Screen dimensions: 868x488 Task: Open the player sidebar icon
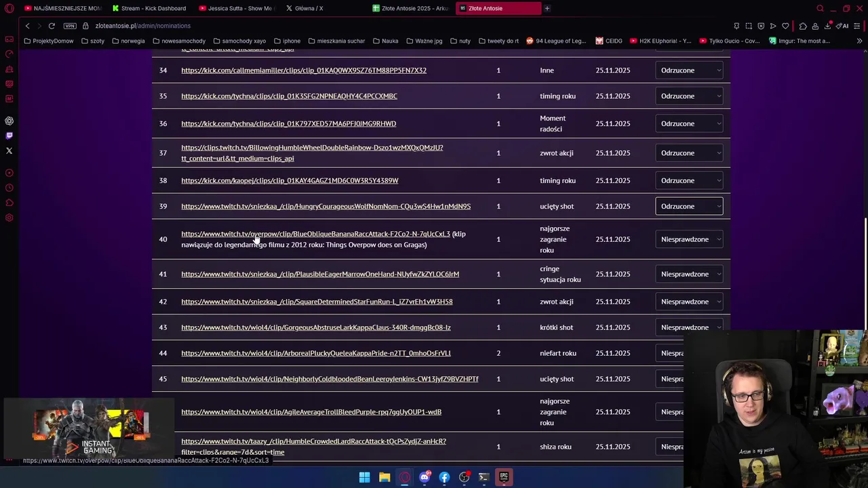pos(9,173)
